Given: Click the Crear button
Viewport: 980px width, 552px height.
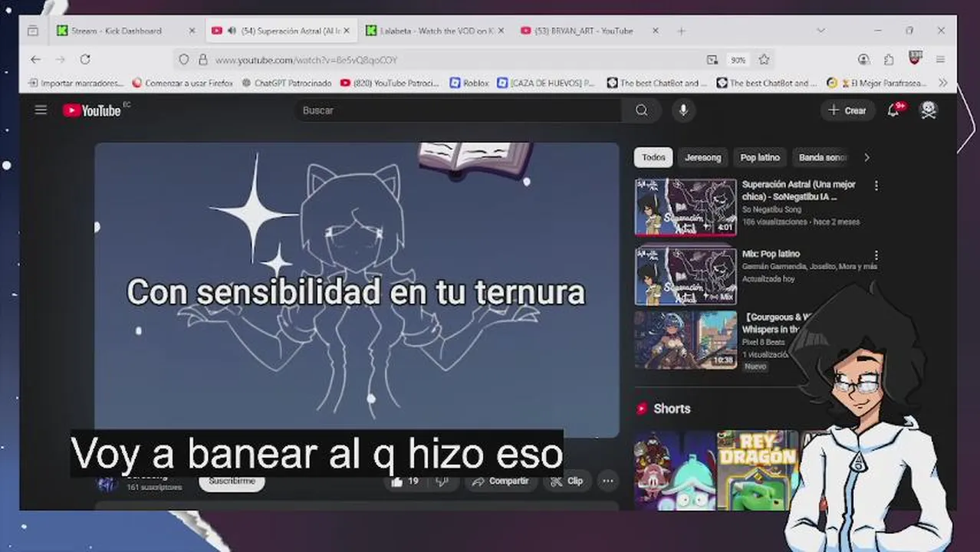Looking at the screenshot, I should (847, 110).
